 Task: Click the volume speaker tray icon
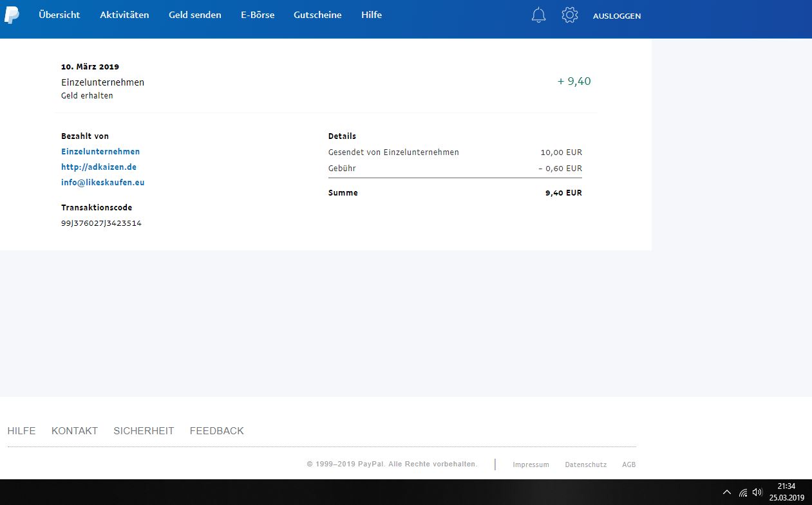click(x=757, y=492)
